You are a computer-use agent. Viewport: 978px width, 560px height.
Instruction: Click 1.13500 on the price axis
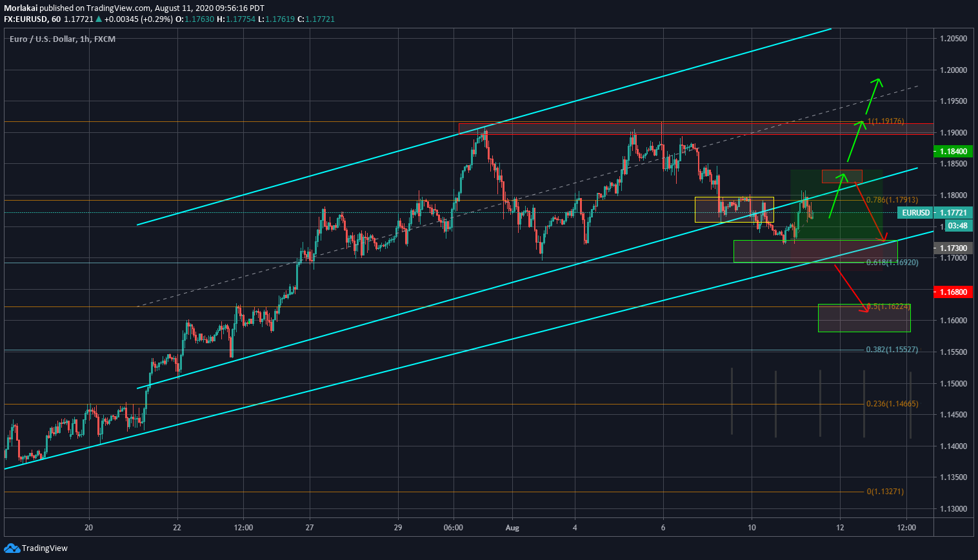(953, 477)
